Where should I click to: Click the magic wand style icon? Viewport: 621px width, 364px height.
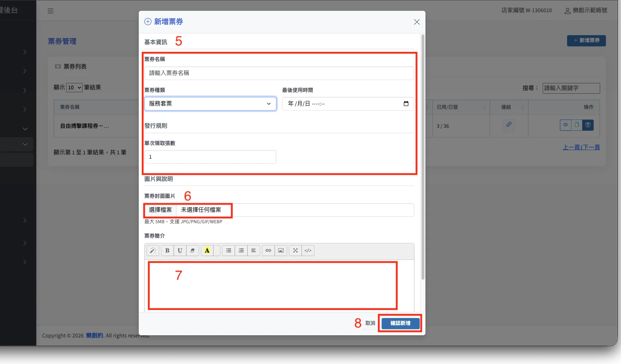pos(153,251)
